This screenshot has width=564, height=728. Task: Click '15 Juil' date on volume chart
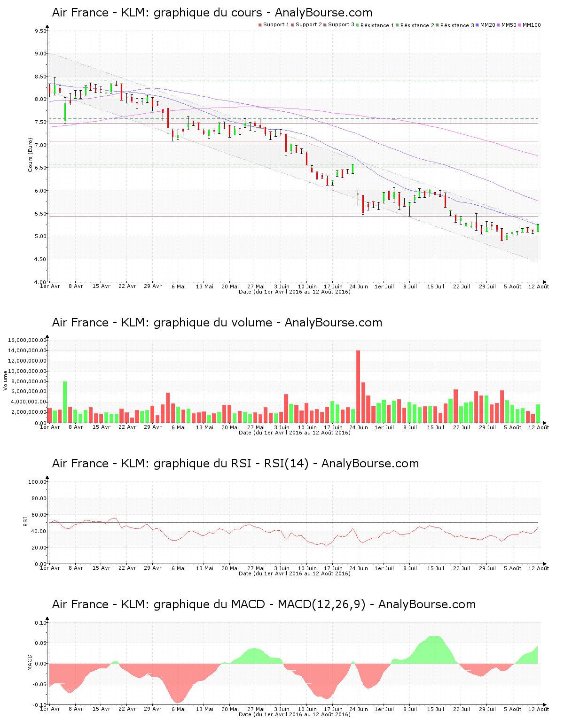tap(436, 427)
